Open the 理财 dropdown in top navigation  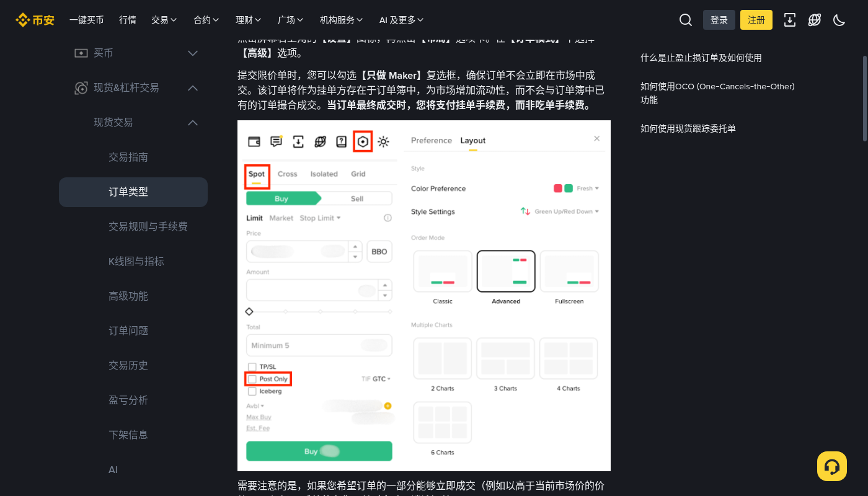click(249, 20)
